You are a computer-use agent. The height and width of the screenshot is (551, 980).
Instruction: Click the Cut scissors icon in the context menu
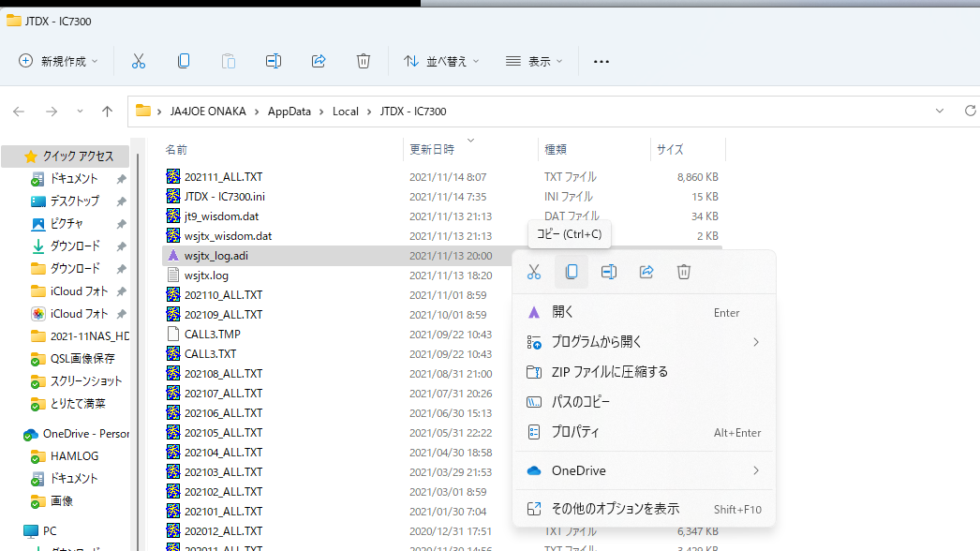click(x=534, y=272)
